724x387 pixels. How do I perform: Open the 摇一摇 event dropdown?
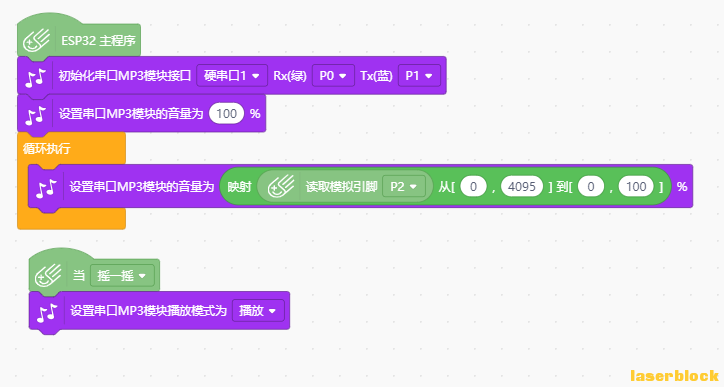tap(122, 276)
